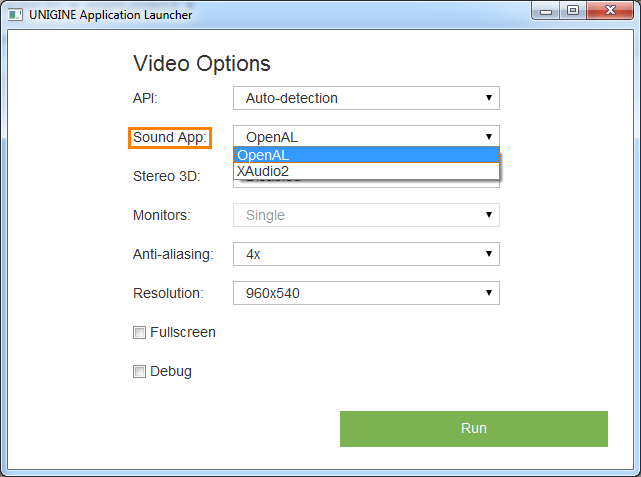Click the Monitors Single dropdown
641x477 pixels.
366,215
